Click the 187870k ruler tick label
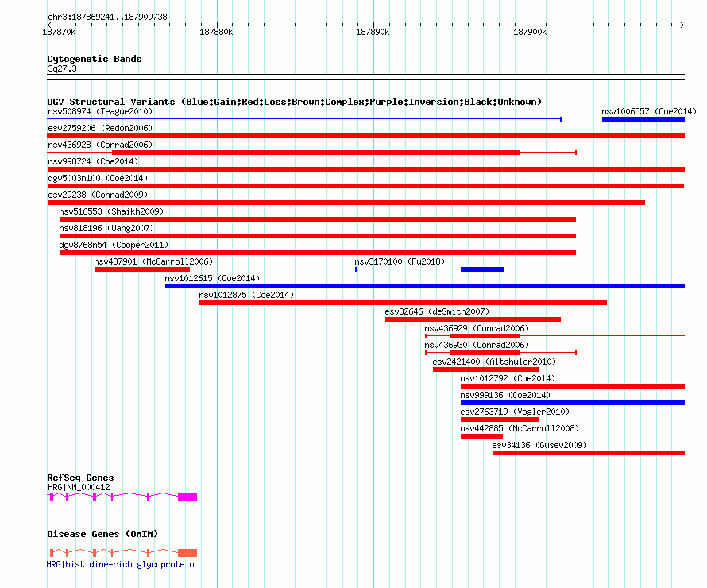 tap(59, 32)
